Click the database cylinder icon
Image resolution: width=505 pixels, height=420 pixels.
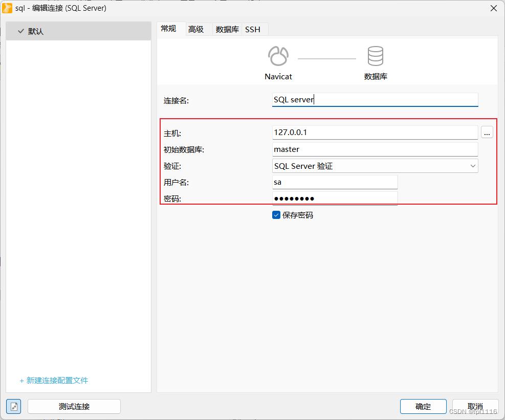coord(375,56)
